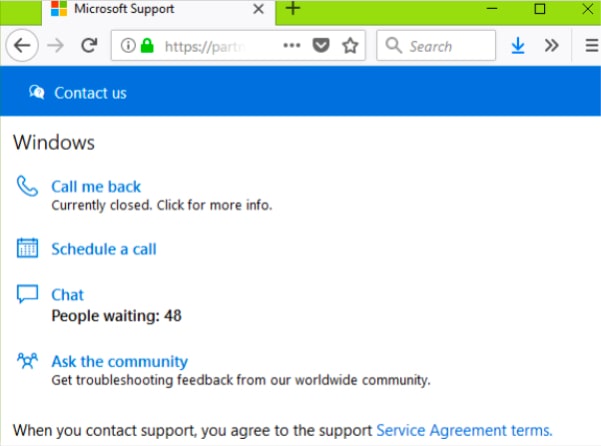Click the phone icon beside Call me back
The width and height of the screenshot is (601, 446).
tap(27, 186)
